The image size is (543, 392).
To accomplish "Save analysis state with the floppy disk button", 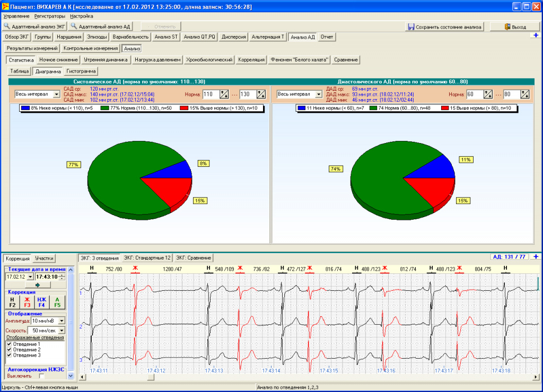I will (x=445, y=26).
